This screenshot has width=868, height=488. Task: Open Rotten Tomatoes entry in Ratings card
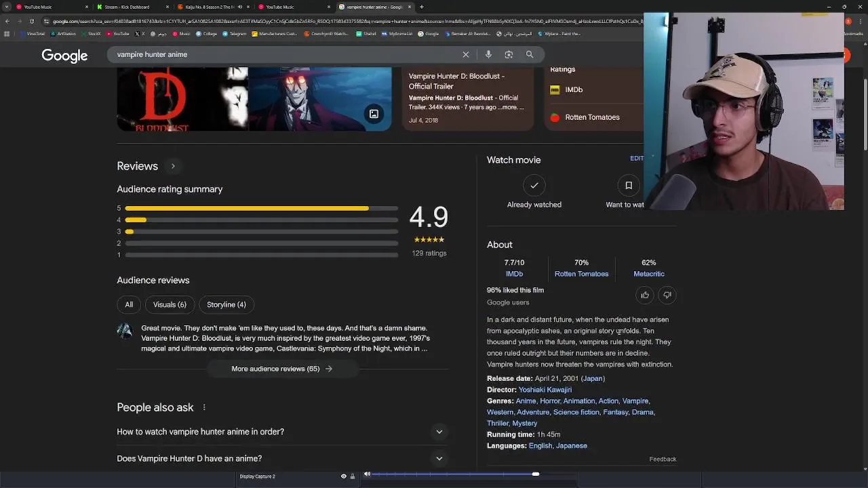tap(592, 117)
